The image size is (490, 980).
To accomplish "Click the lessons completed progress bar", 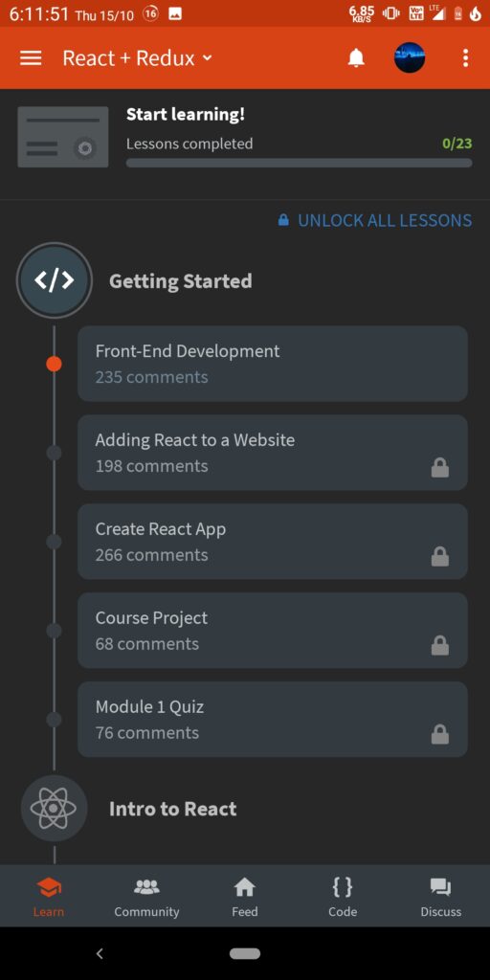I will point(300,163).
